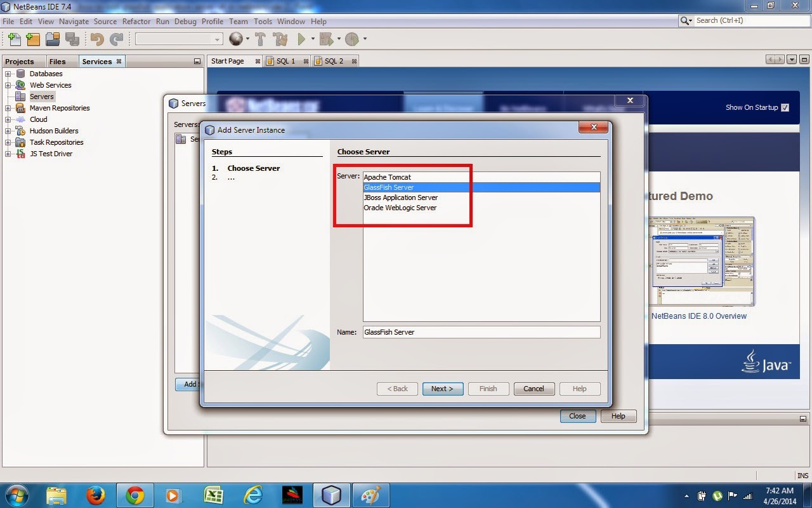The image size is (812, 508).
Task: Click the New File toolbar icon
Action: coord(14,39)
